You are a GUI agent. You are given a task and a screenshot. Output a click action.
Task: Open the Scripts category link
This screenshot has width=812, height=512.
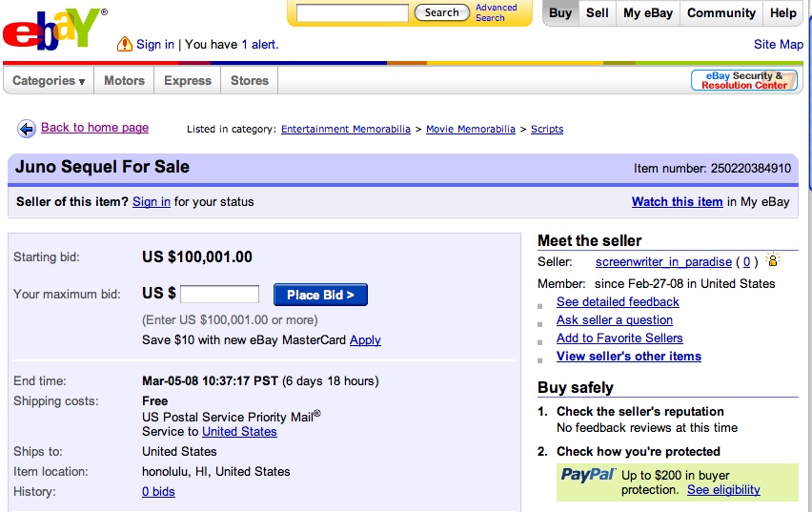pyautogui.click(x=547, y=129)
